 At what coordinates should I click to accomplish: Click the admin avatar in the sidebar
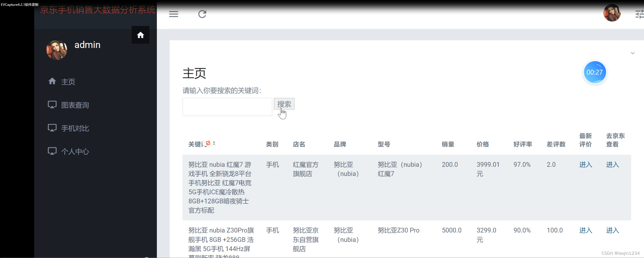click(x=57, y=50)
